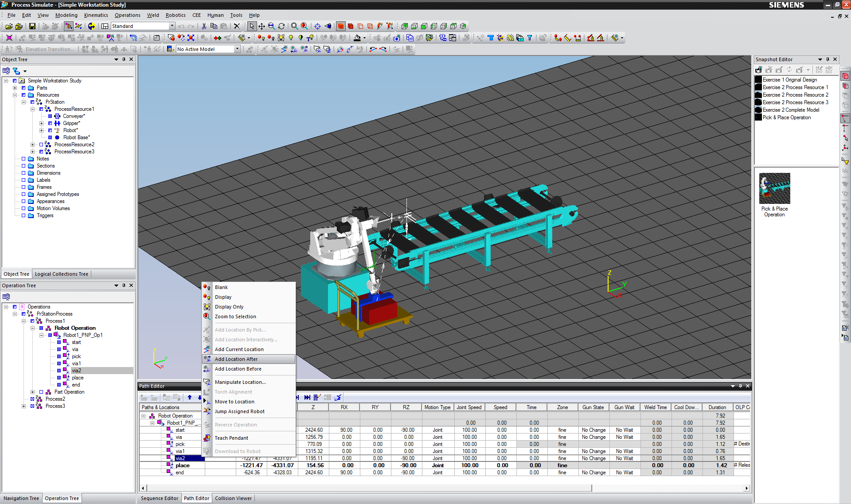Open the Kinematics menu
The image size is (851, 504).
[96, 15]
